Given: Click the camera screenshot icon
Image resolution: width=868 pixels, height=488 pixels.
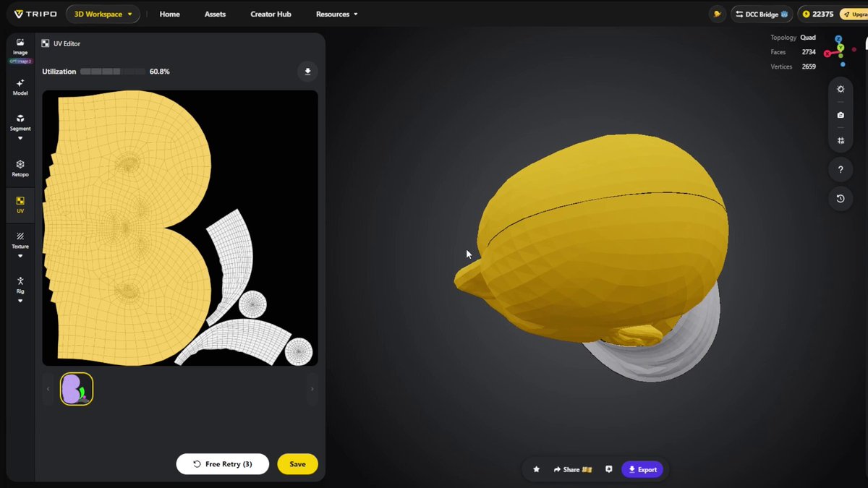Looking at the screenshot, I should (x=841, y=115).
